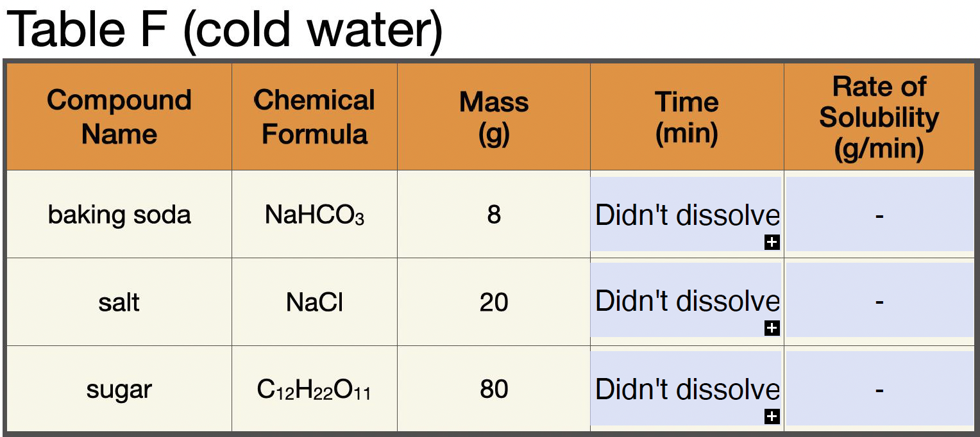Click the NaCl formula cell

[315, 302]
